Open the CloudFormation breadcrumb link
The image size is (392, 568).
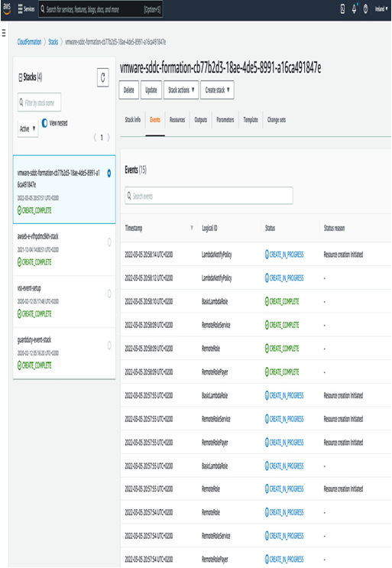click(29, 42)
